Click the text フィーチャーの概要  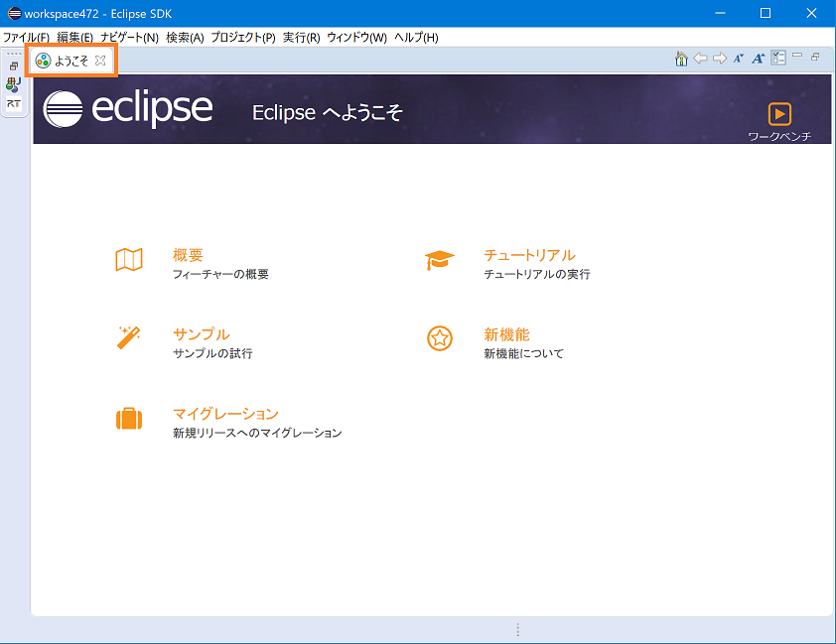[220, 274]
